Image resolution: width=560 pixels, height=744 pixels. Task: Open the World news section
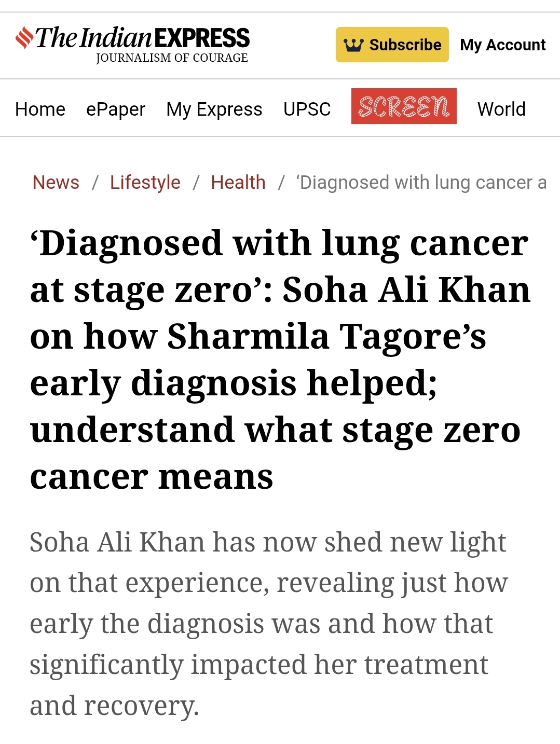[x=501, y=109]
